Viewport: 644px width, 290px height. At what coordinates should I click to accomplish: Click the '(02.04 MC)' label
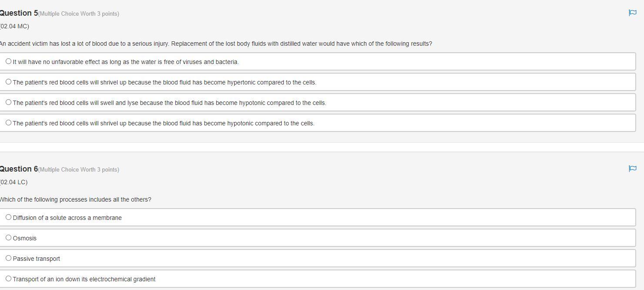(15, 26)
